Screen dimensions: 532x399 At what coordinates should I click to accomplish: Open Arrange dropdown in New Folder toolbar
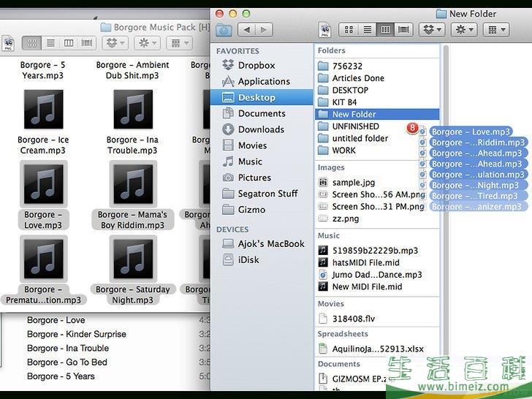point(496,30)
